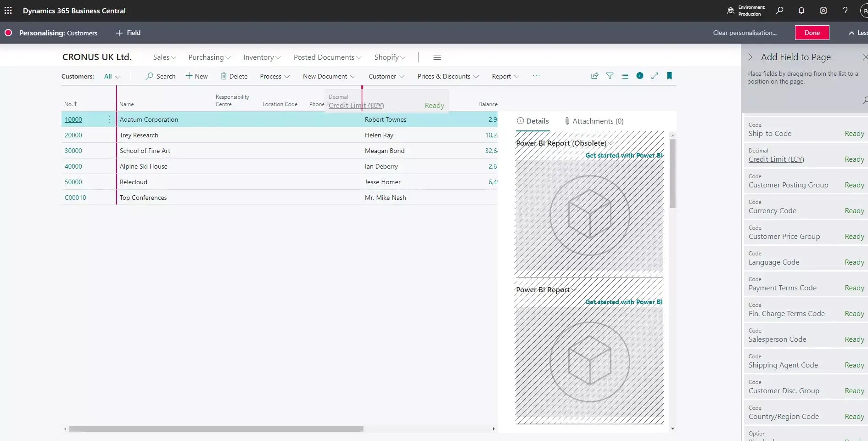Image resolution: width=868 pixels, height=441 pixels.
Task: Open customer C00010 link
Action: coord(75,198)
